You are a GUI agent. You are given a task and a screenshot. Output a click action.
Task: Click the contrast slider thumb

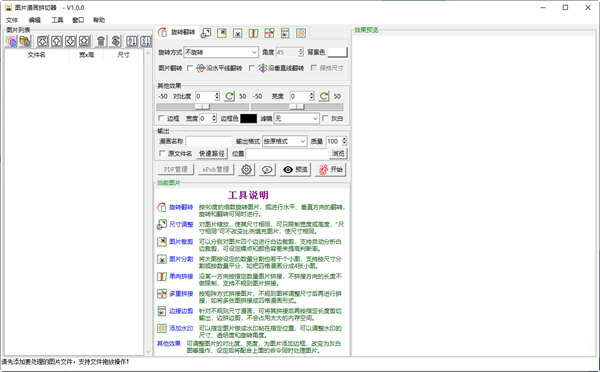tap(202, 106)
